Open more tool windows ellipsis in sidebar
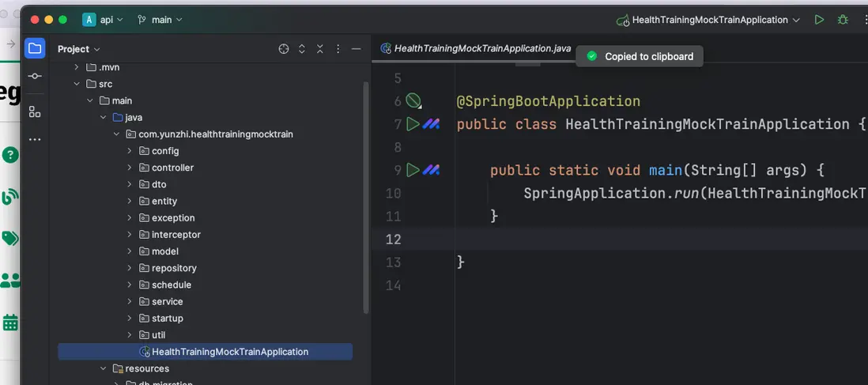Screen dimensions: 868x385 coord(35,140)
